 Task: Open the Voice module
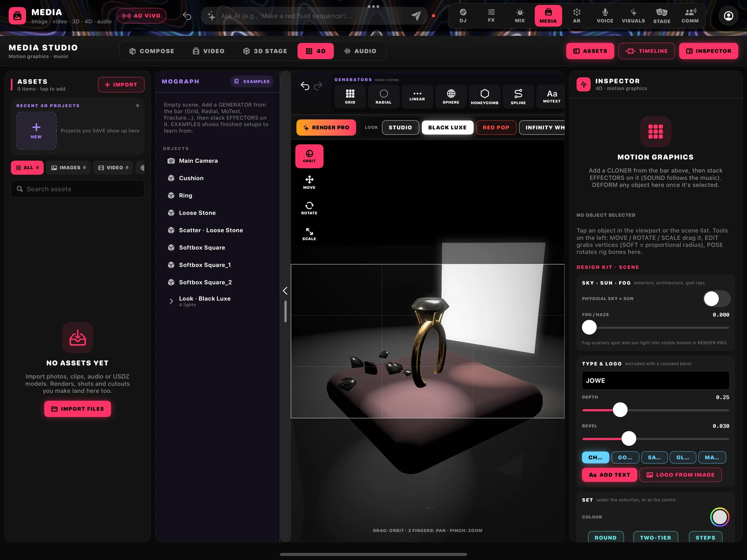605,16
